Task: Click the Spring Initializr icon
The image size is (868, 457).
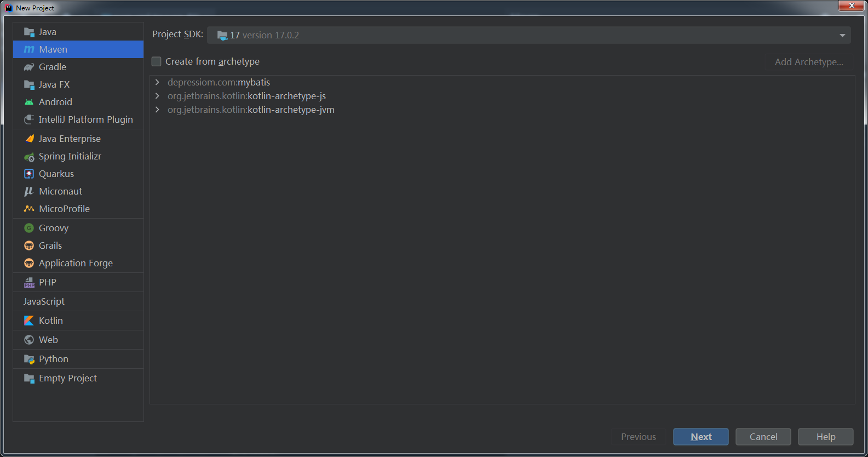Action: coord(29,157)
